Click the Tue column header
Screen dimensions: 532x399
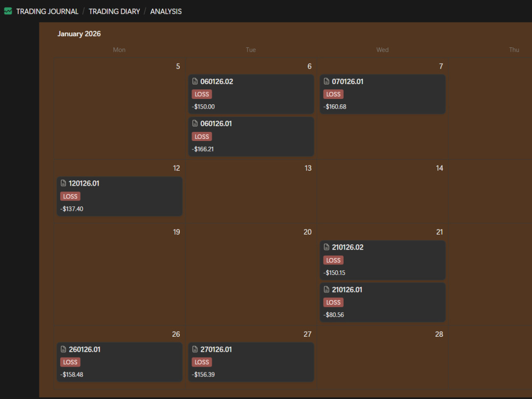[x=251, y=50]
